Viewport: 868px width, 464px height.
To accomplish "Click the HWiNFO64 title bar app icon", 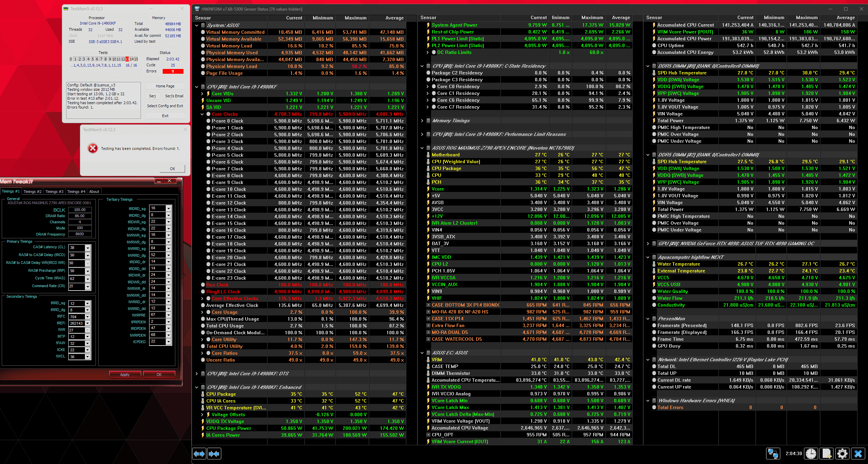I will [197, 9].
